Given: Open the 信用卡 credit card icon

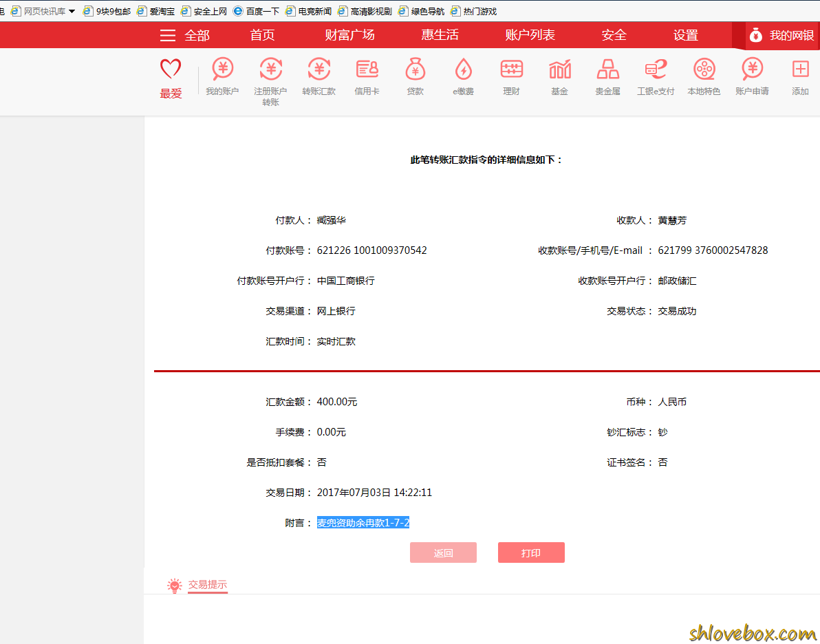Looking at the screenshot, I should coord(367,69).
